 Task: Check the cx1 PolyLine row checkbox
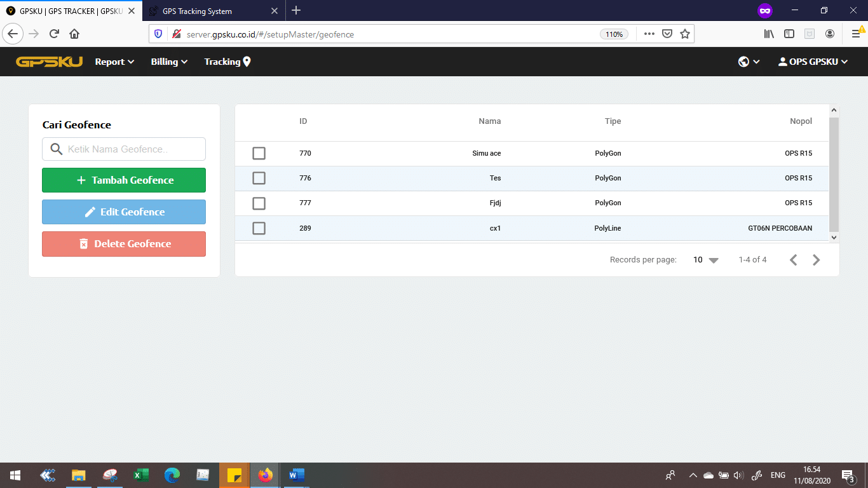(x=259, y=228)
